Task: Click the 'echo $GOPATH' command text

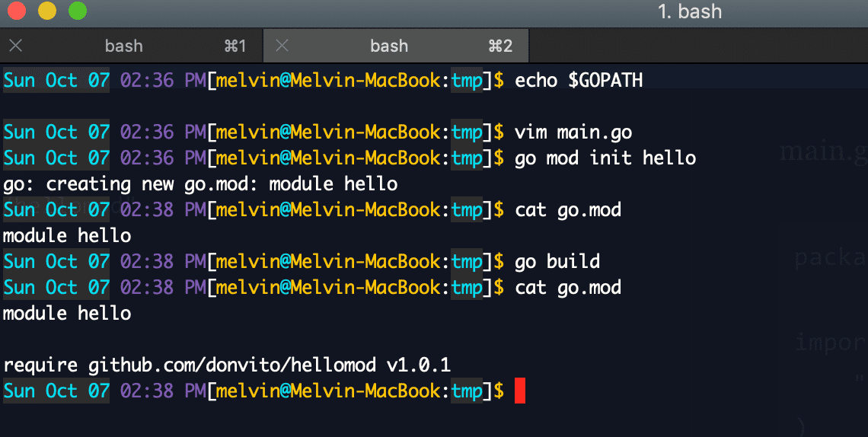Action: pos(579,81)
